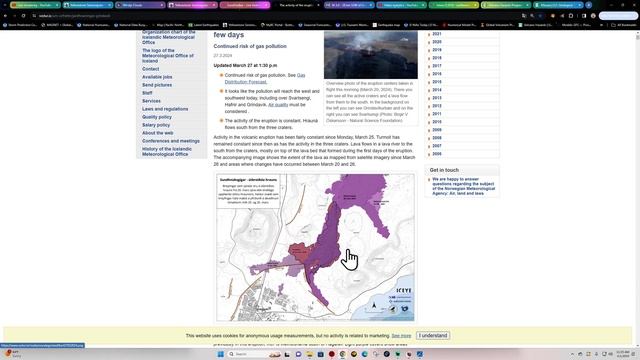Open the 2019 news archive year
Image resolution: width=640 pixels, height=360 pixels.
[x=437, y=50]
